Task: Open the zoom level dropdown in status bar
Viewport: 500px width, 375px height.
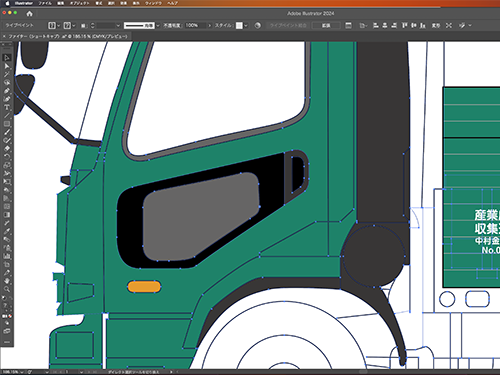Action: point(22,372)
